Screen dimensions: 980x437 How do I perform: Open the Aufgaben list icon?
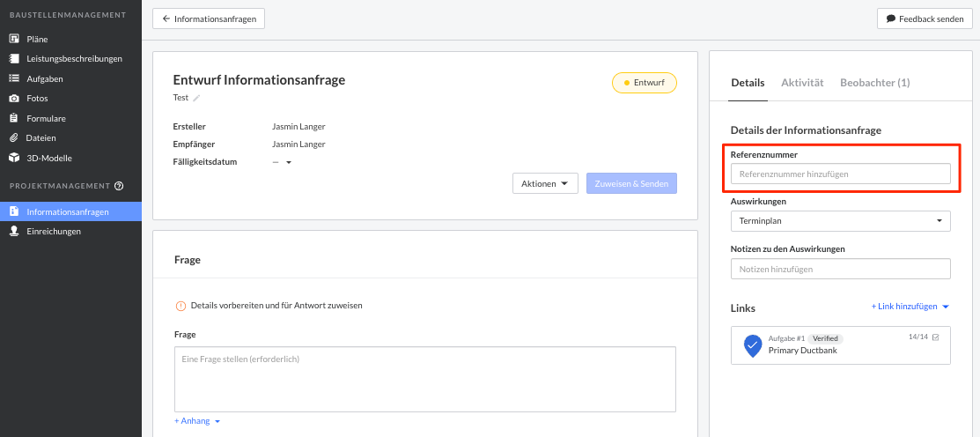[x=14, y=78]
